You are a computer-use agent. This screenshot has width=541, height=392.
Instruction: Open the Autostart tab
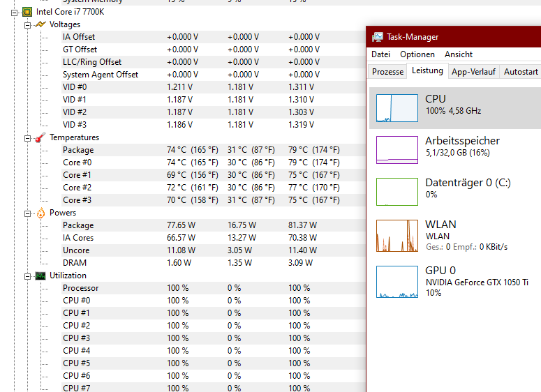[x=521, y=72]
